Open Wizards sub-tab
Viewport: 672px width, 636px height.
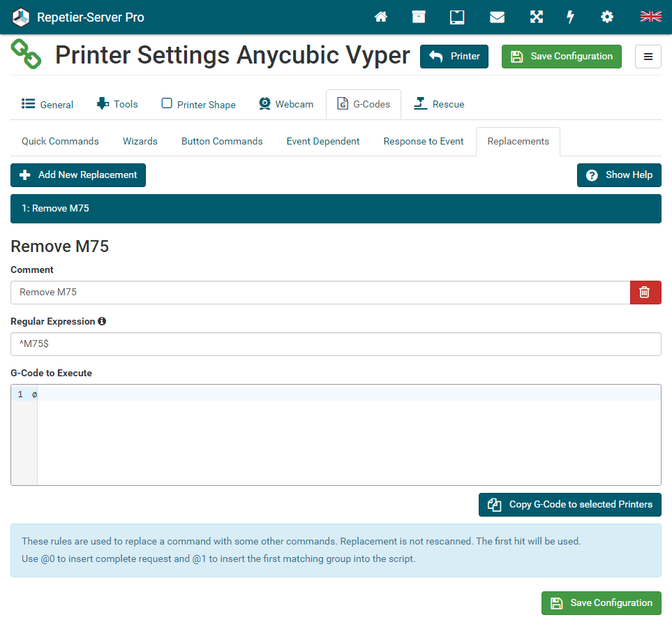(x=140, y=142)
